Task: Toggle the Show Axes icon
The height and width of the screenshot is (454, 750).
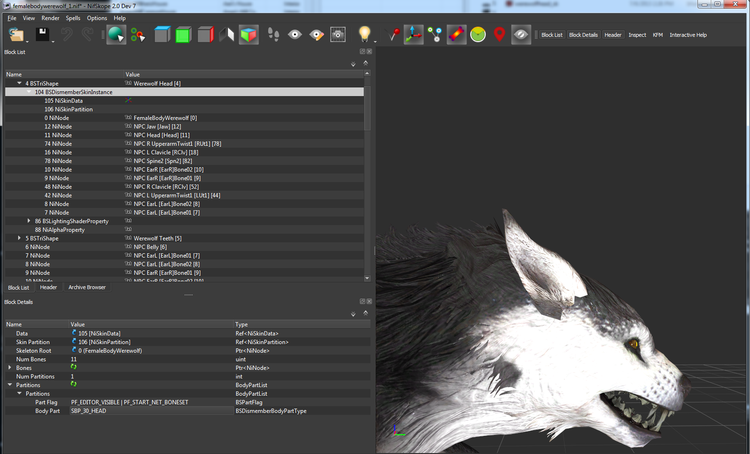Action: click(x=413, y=34)
